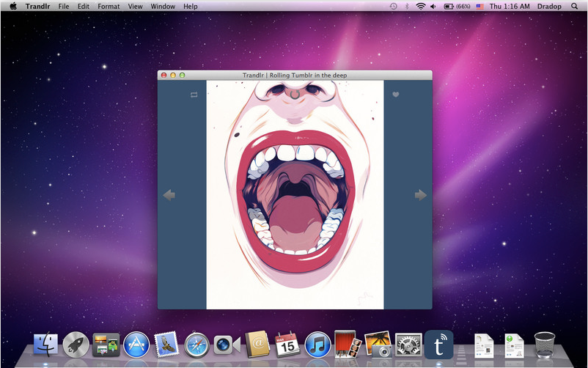Open Address Book in the dock

tap(257, 345)
